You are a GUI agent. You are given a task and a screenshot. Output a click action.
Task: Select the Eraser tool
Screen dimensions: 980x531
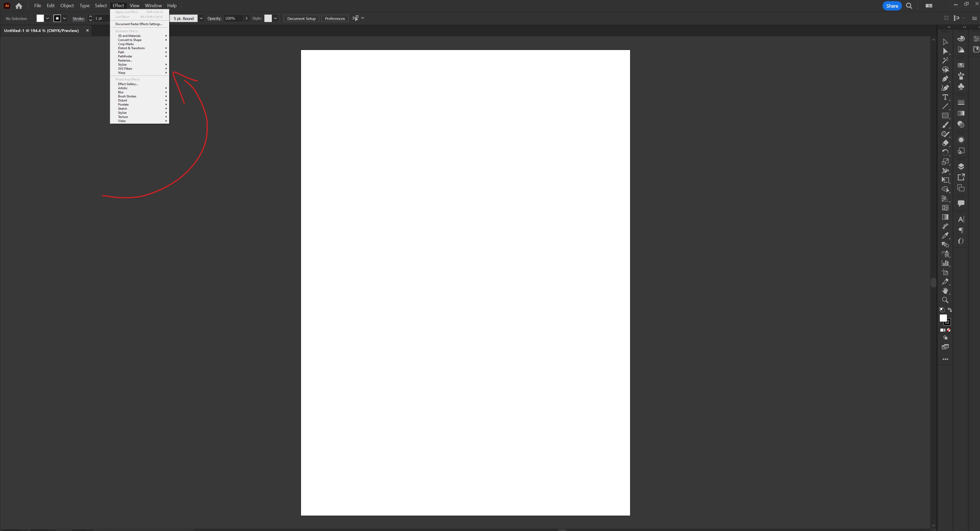pos(946,143)
